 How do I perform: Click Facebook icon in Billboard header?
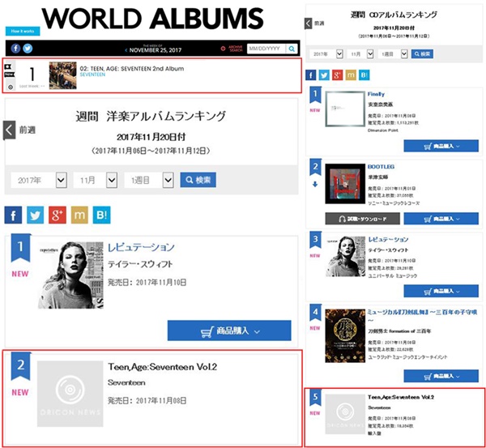point(16,49)
